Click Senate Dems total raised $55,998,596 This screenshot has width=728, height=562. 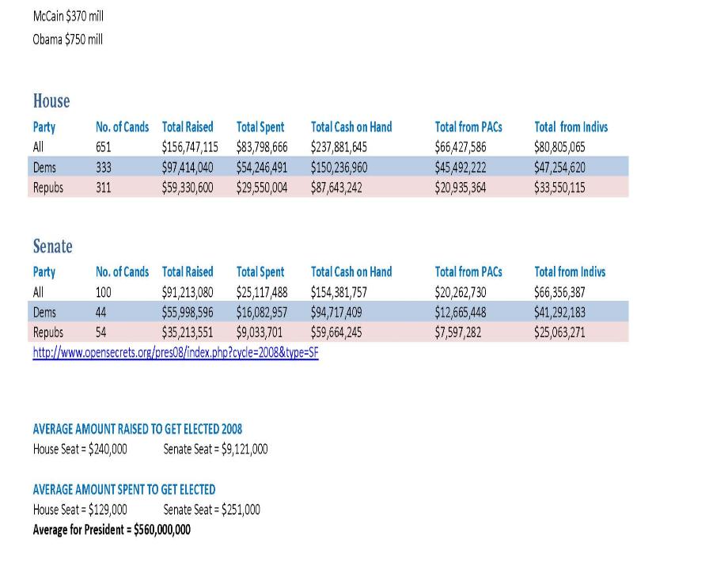[x=188, y=312]
